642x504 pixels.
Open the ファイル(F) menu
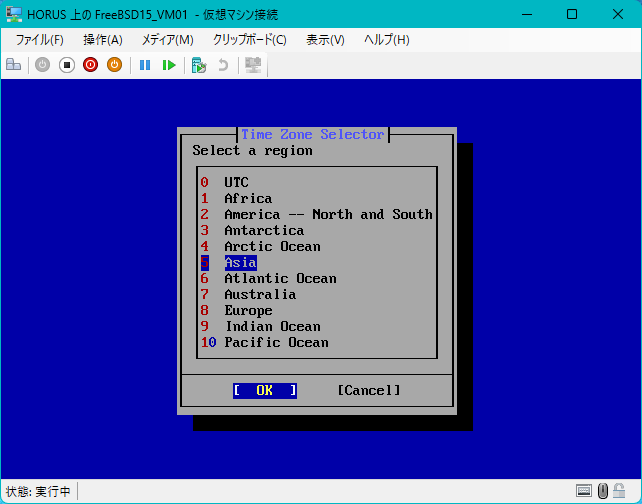point(39,40)
